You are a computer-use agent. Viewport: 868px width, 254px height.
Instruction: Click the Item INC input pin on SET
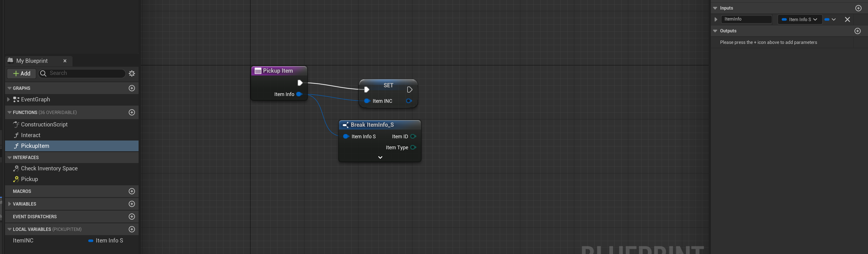pos(367,101)
